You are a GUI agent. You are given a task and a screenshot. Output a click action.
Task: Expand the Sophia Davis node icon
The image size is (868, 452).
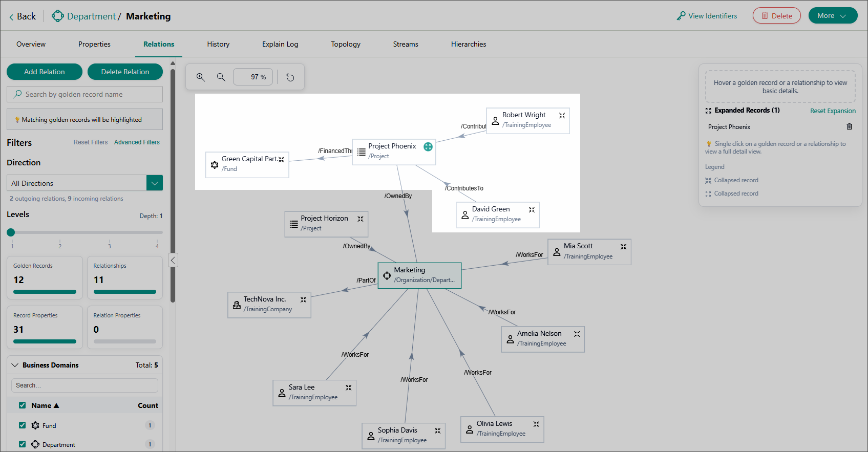point(437,431)
